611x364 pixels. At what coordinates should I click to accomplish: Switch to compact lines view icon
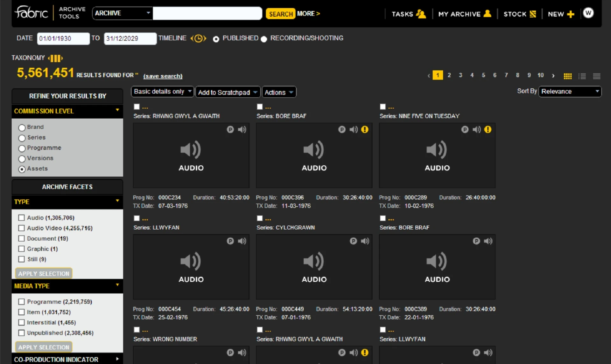596,76
